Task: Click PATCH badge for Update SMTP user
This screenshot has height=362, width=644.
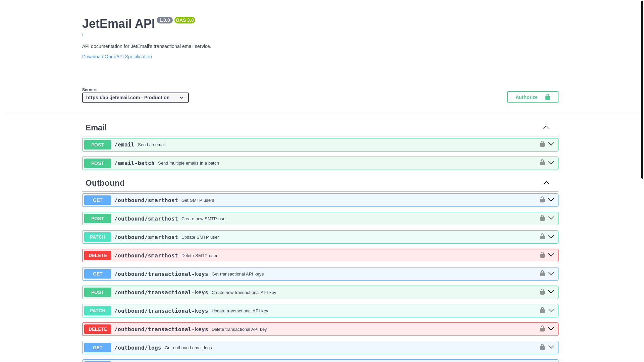Action: pos(98,237)
